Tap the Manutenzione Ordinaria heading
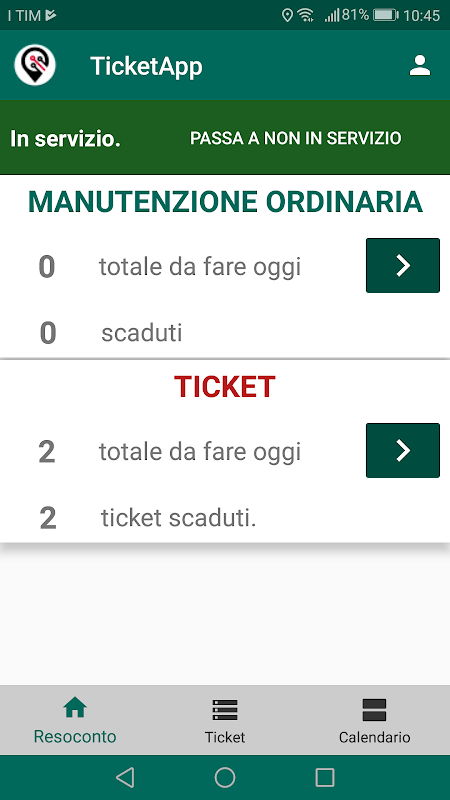This screenshot has height=800, width=450. pos(225,202)
